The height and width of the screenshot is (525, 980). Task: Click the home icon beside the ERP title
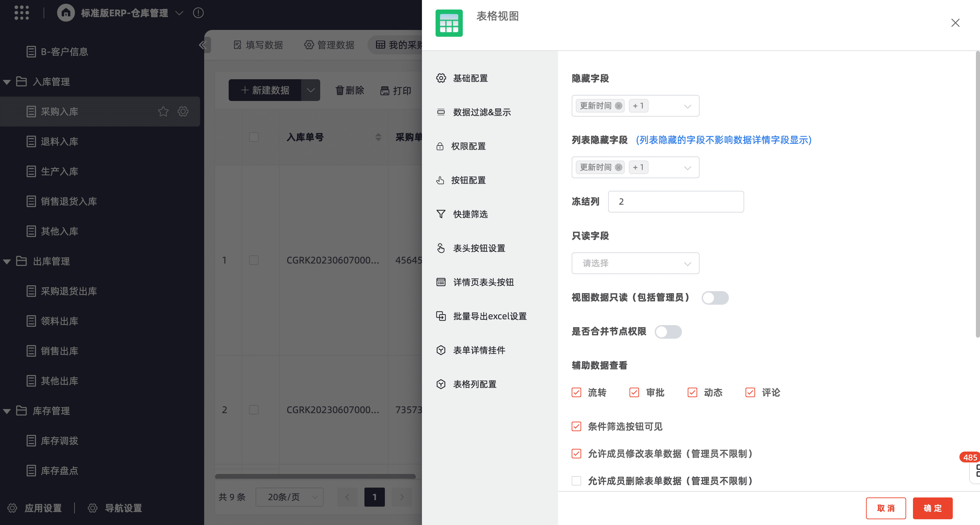click(x=66, y=13)
